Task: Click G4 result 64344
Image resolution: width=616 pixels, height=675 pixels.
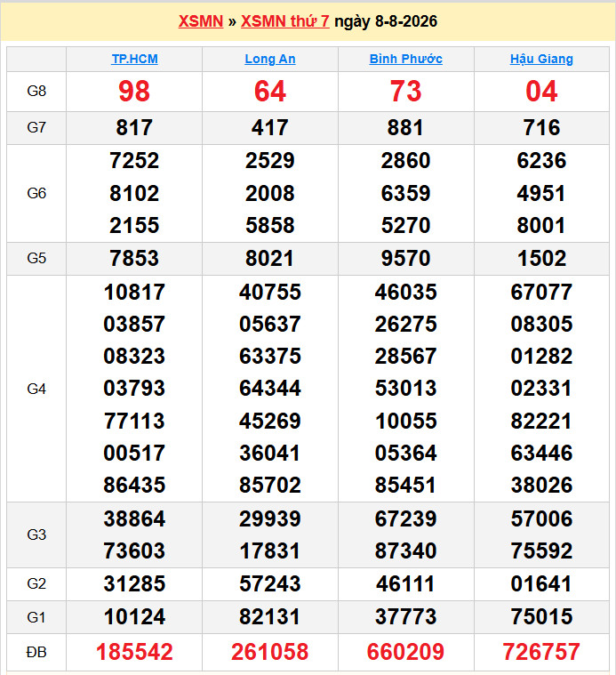Action: tap(270, 389)
